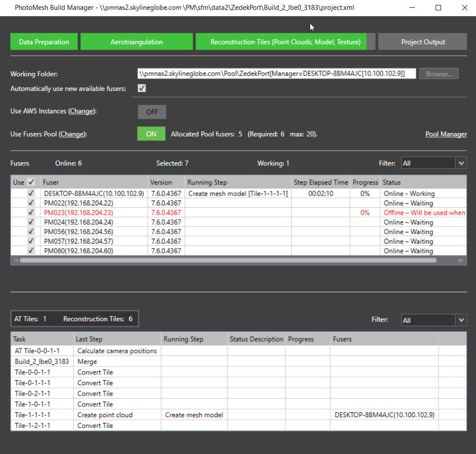Open the Pool Manager link
Screen dimensions: 476x454
446,134
